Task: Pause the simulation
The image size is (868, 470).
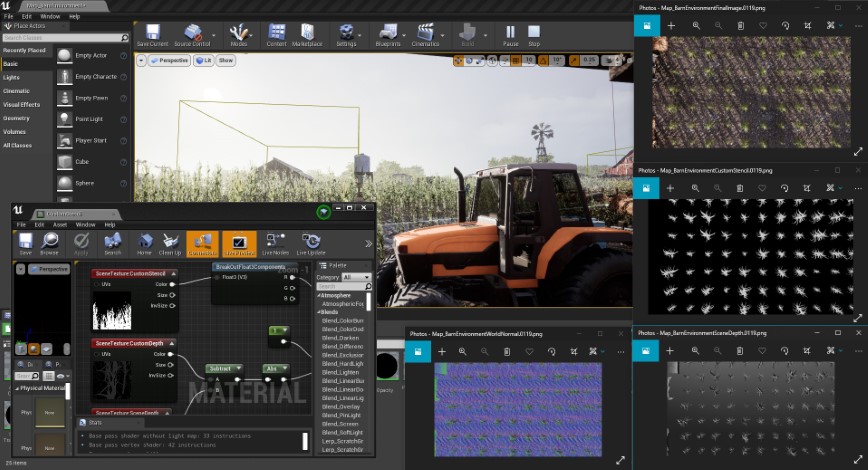Action: (510, 35)
